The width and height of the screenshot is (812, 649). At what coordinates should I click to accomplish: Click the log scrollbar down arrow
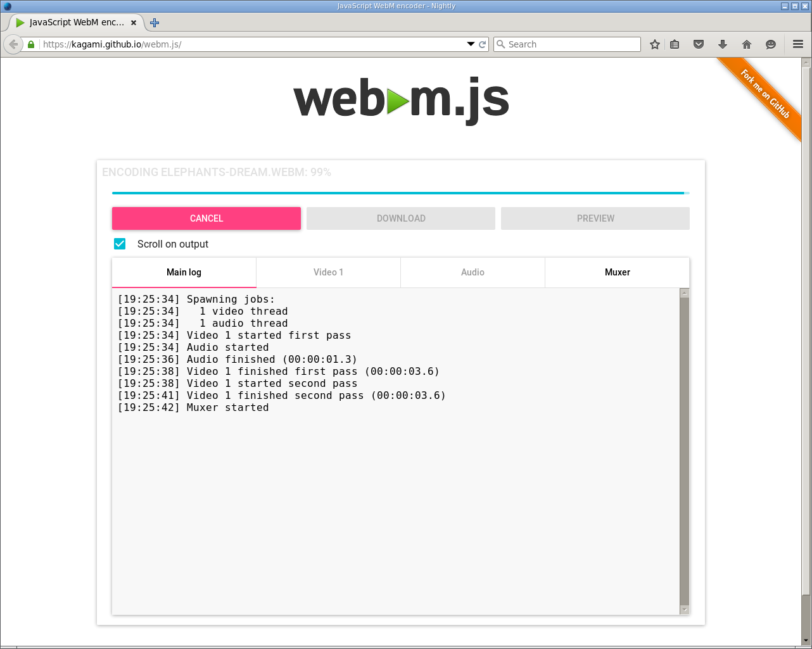[684, 610]
